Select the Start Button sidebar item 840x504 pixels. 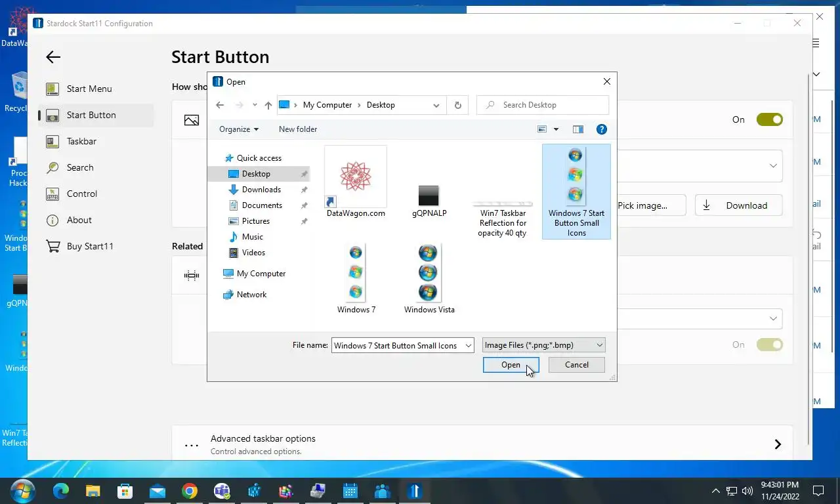96,115
